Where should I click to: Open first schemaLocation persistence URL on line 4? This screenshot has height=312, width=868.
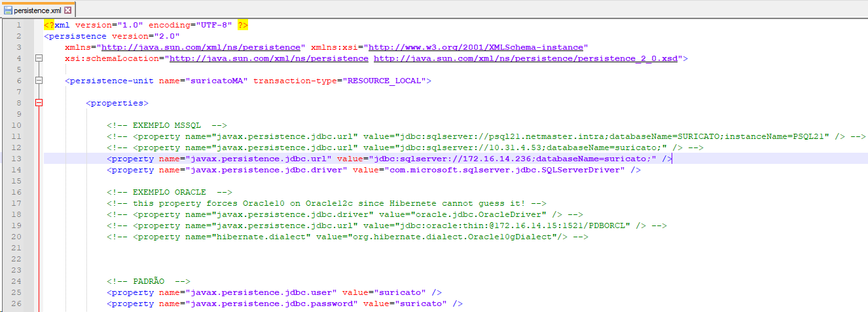269,58
